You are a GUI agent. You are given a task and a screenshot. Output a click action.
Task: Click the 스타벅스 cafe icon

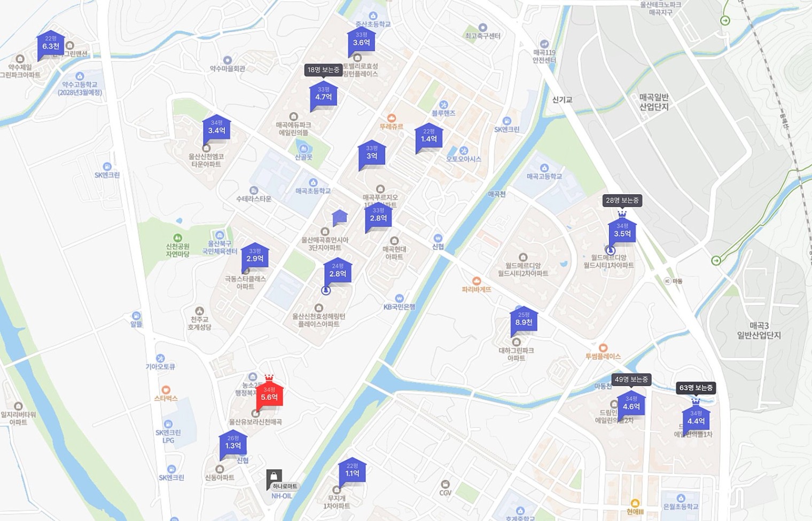[166, 390]
